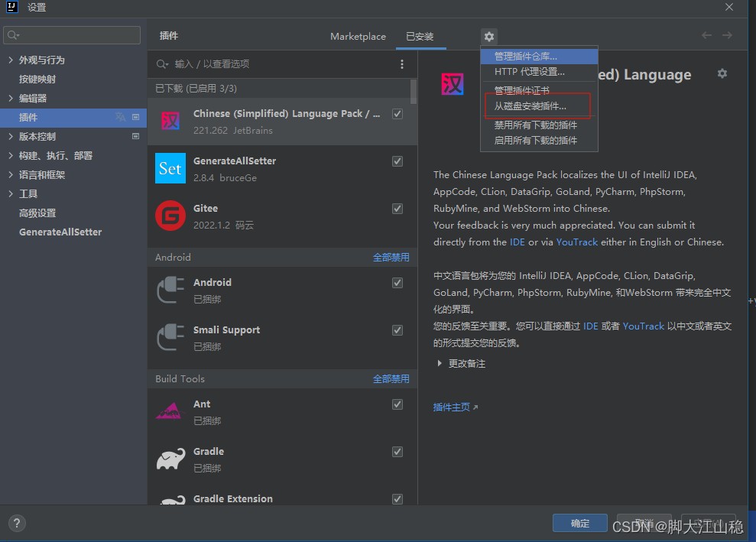This screenshot has width=756, height=542.
Task: Switch to the Marketplace tab
Action: 358,36
